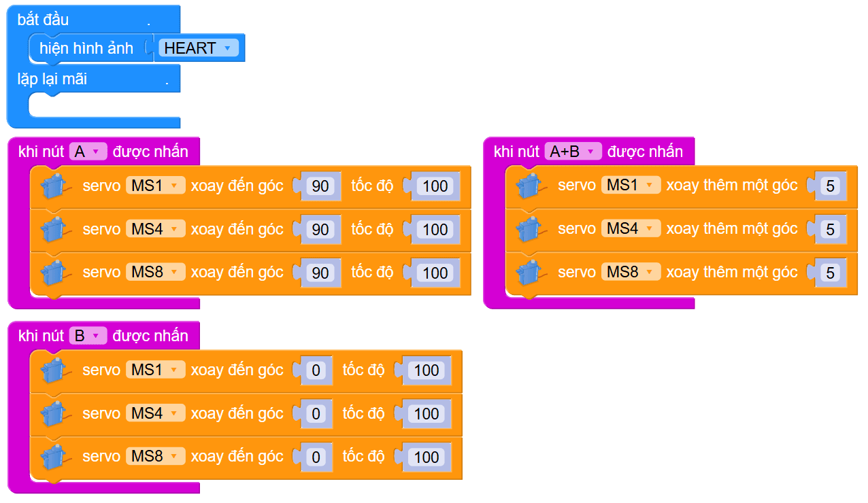This screenshot has width=868, height=503.
Task: Select the "lặp lại mãi" loop block
Action: (x=52, y=80)
